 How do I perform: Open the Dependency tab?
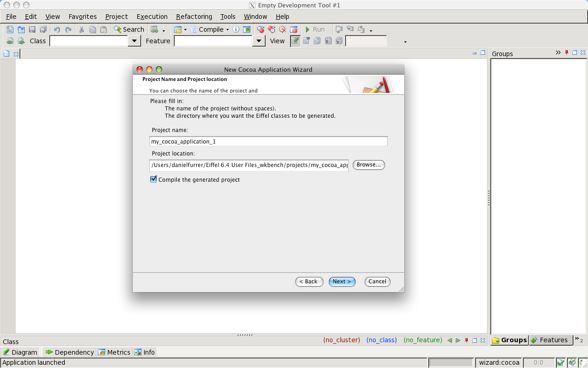tap(69, 352)
